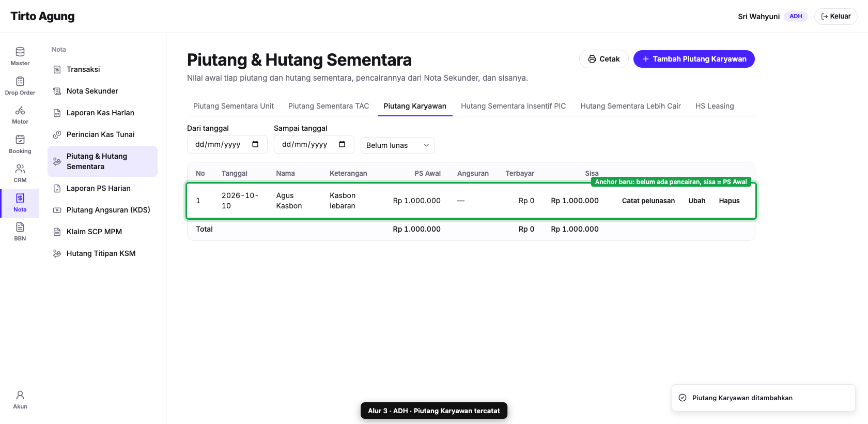Image resolution: width=868 pixels, height=424 pixels.
Task: Click the Dari tanggal date field
Action: point(227,144)
